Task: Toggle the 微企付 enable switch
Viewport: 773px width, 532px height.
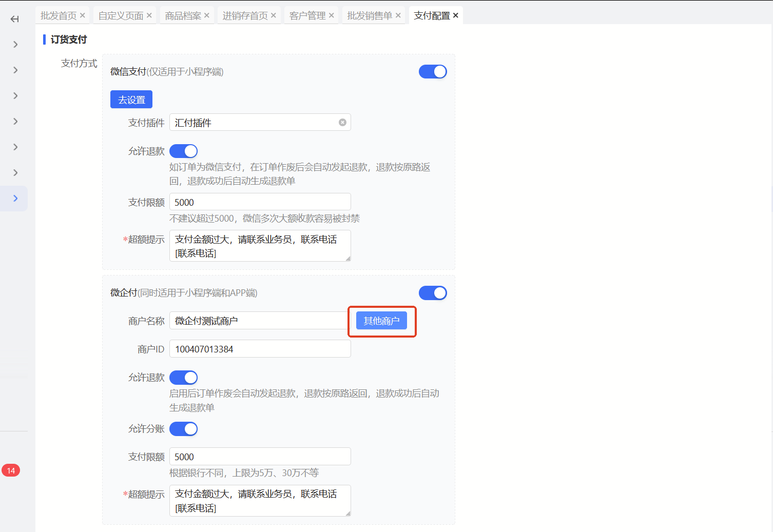Action: click(433, 293)
